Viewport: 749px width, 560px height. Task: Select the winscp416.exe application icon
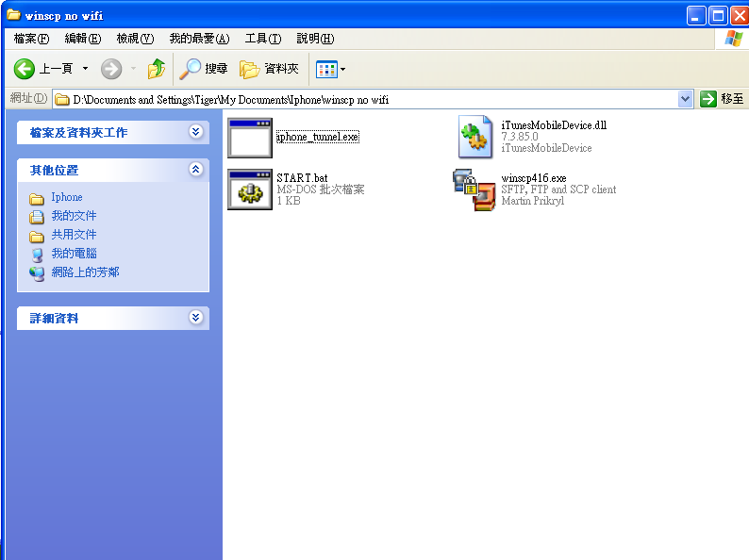pyautogui.click(x=475, y=189)
